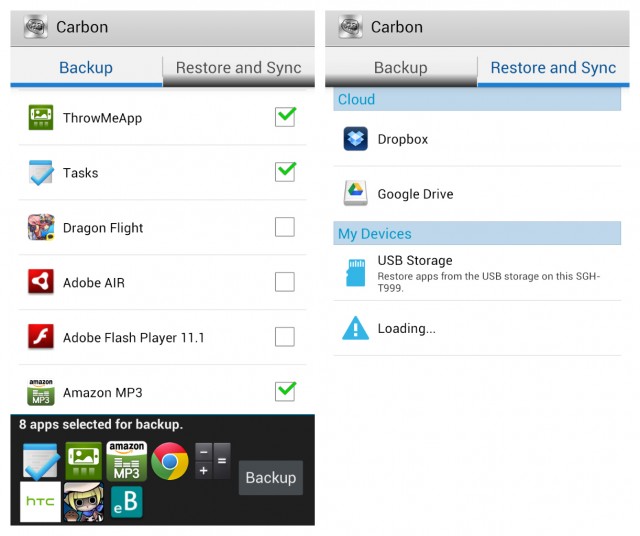Select the eB icon in the selected apps tray
The image size is (640, 536).
coord(126,502)
